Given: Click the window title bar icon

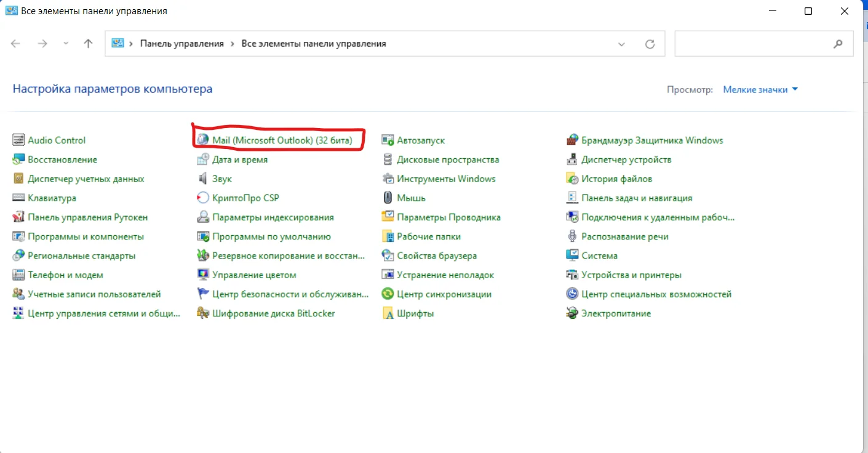Looking at the screenshot, I should coord(11,10).
